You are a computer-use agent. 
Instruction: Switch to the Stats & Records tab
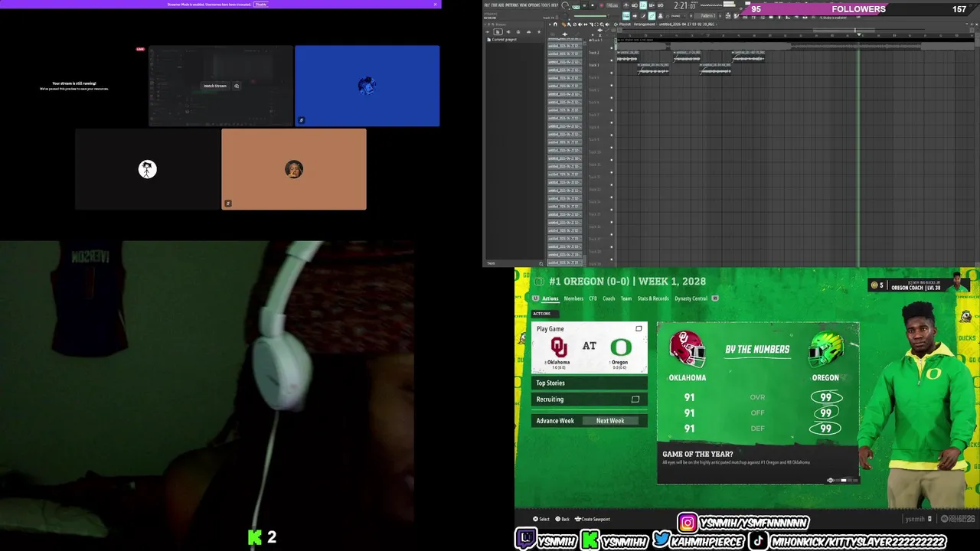[x=653, y=298]
